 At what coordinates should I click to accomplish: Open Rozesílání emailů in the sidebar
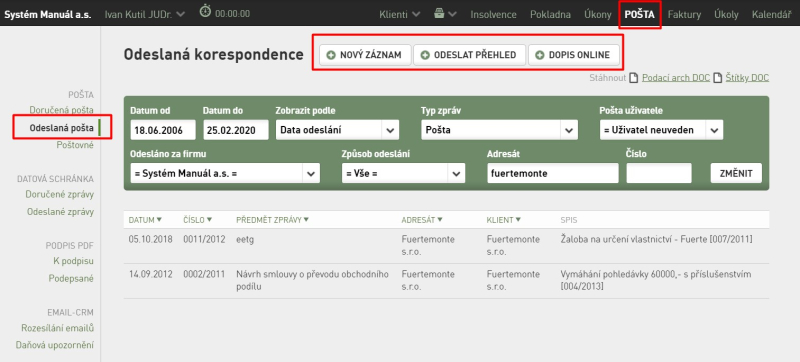click(58, 328)
